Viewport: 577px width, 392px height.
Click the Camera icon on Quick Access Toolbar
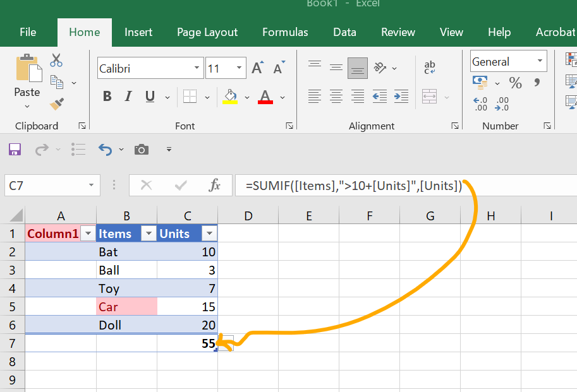point(141,150)
